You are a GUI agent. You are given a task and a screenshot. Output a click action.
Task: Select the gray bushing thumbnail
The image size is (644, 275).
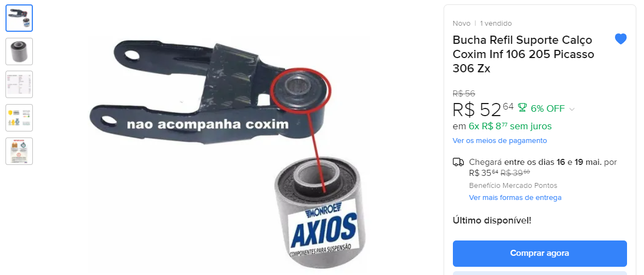pos(19,51)
